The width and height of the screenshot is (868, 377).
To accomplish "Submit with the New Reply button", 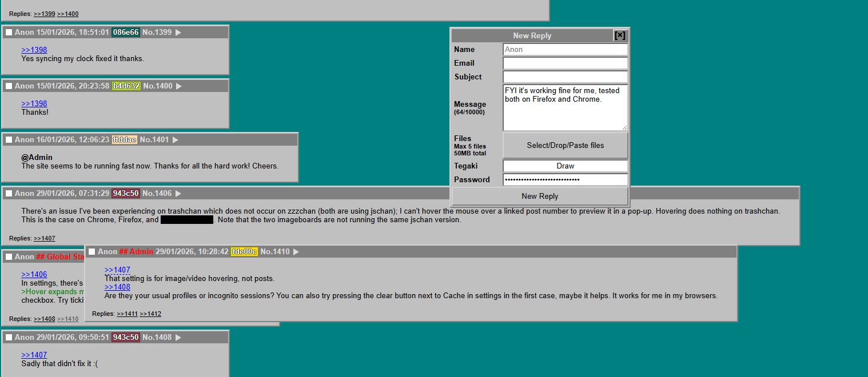I will (x=540, y=196).
